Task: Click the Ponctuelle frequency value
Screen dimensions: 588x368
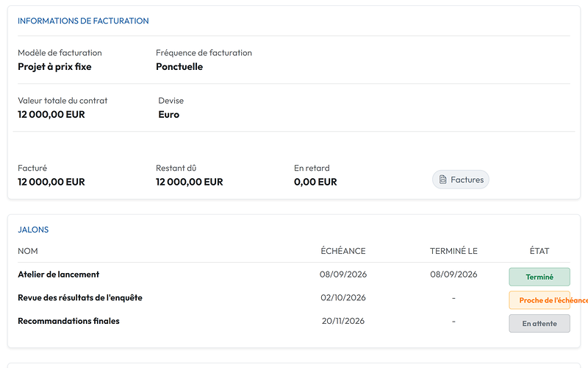Action: [x=179, y=66]
